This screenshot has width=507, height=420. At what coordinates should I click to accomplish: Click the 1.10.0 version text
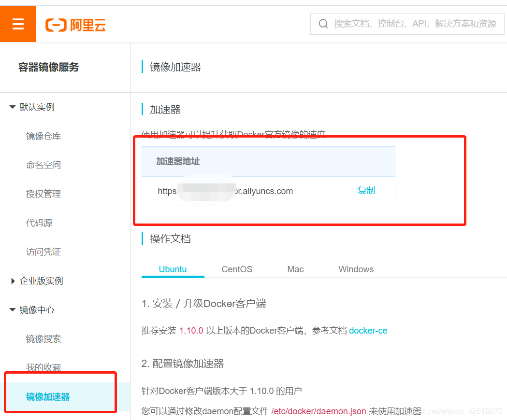point(191,331)
